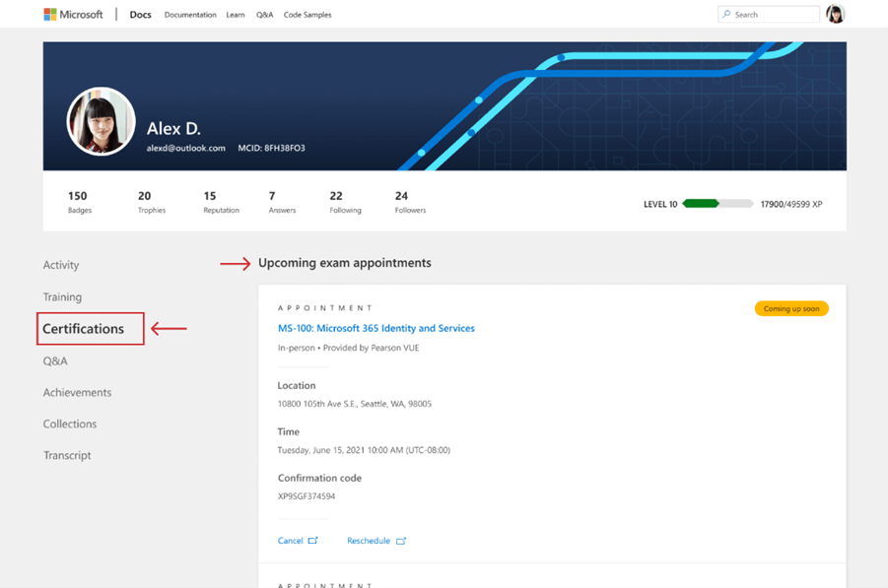This screenshot has width=888, height=588.
Task: Click In-person • Provided by Pearson VUE text
Action: (x=348, y=348)
